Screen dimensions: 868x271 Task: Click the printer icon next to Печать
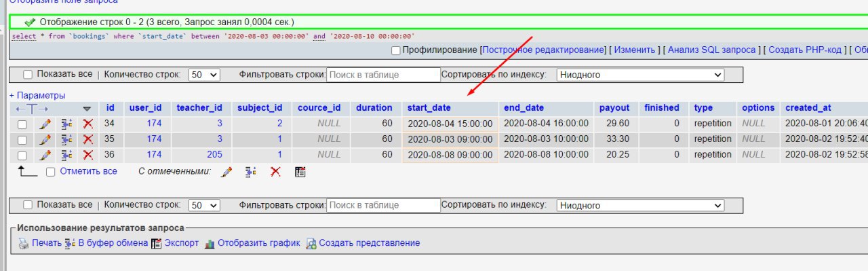pyautogui.click(x=24, y=243)
